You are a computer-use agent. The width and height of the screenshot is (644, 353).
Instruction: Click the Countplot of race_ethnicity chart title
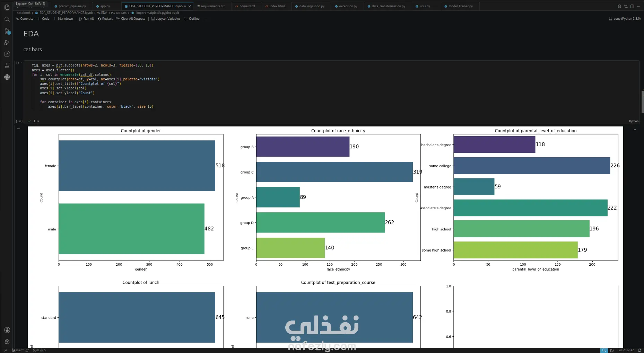point(338,131)
